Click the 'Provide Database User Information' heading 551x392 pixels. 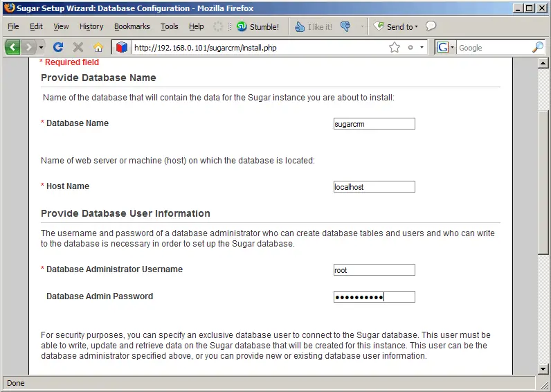tap(125, 213)
